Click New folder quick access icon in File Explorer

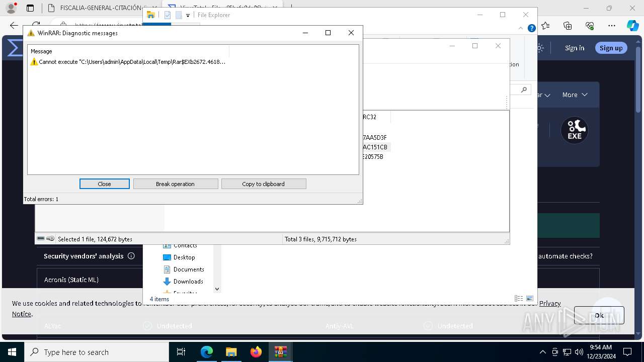(179, 15)
